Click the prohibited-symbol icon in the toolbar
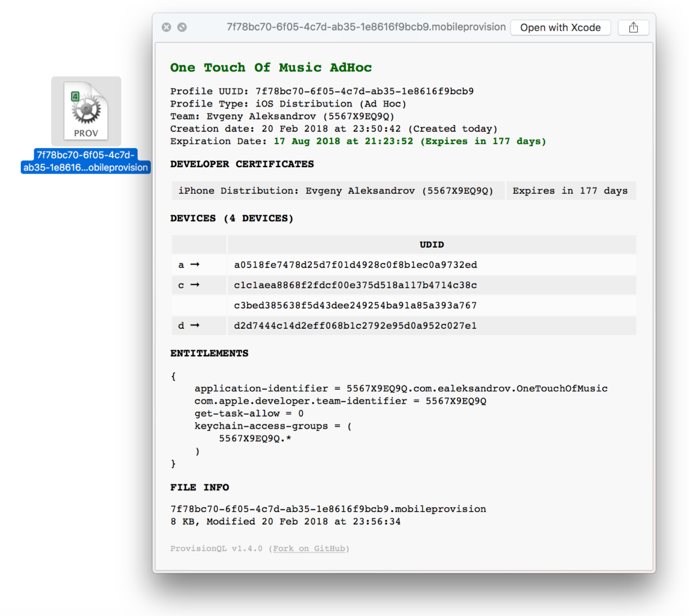Image resolution: width=690 pixels, height=616 pixels. [x=182, y=27]
